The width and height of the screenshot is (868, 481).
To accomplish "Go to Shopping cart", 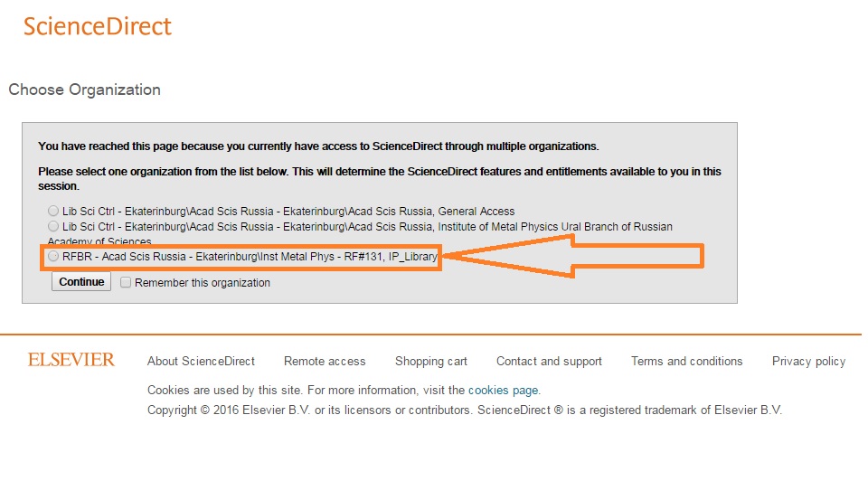I will click(431, 362).
